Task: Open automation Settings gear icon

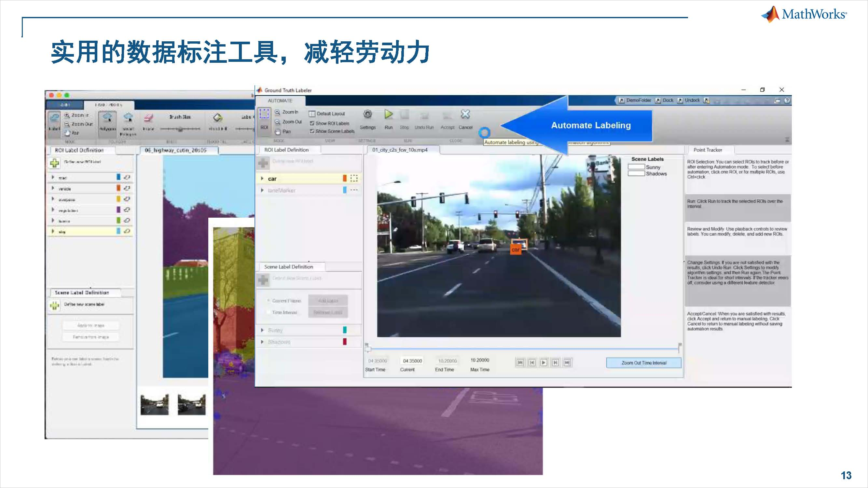Action: (367, 115)
